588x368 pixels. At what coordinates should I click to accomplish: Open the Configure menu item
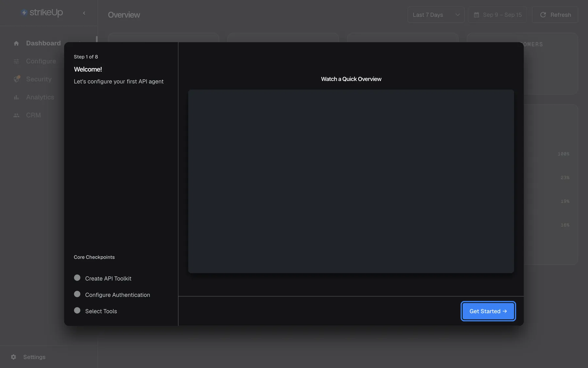pyautogui.click(x=41, y=61)
